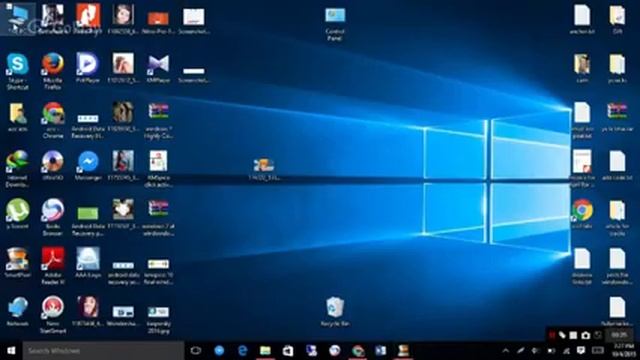Select the kaspersky 2016.jpg image file

click(158, 319)
